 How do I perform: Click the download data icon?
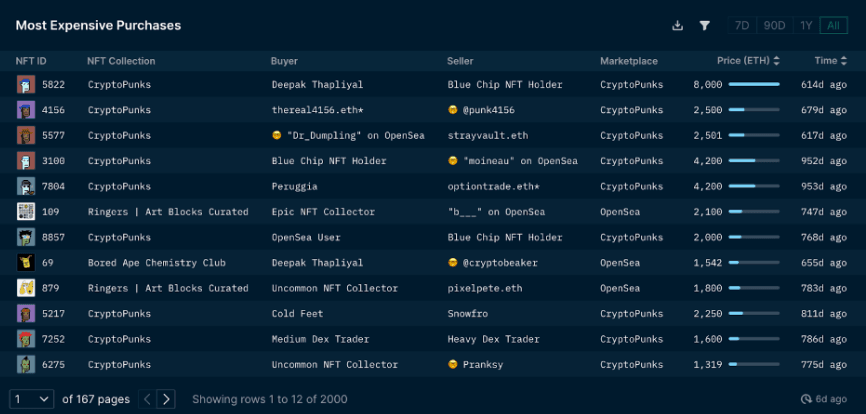677,26
